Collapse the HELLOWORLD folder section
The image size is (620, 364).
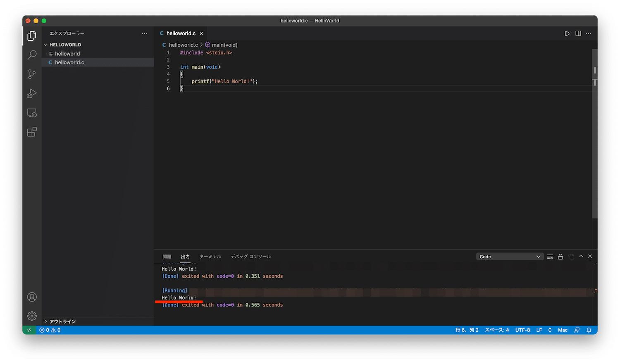click(x=46, y=45)
